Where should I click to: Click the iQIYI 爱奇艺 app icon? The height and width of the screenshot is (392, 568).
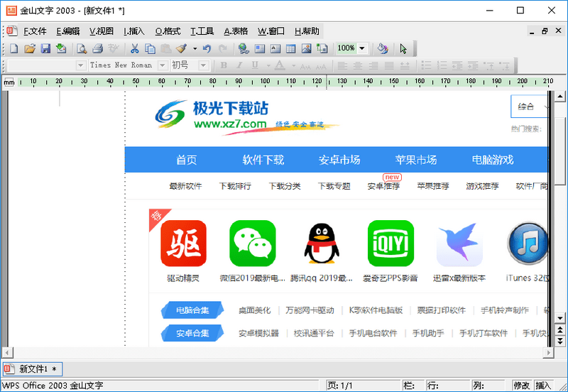(390, 243)
